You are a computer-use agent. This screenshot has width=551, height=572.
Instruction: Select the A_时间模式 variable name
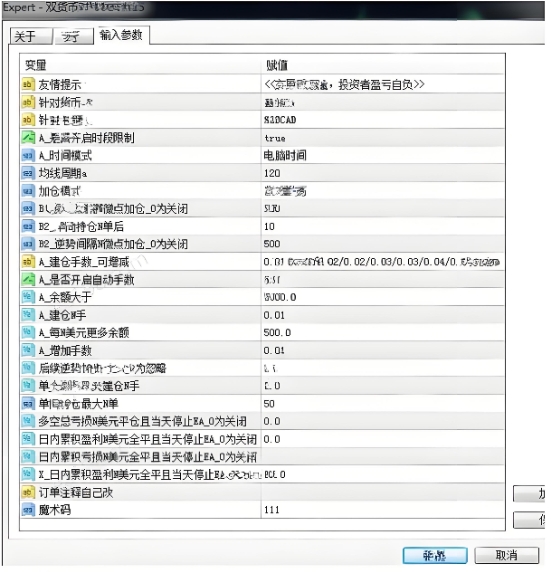[66, 156]
